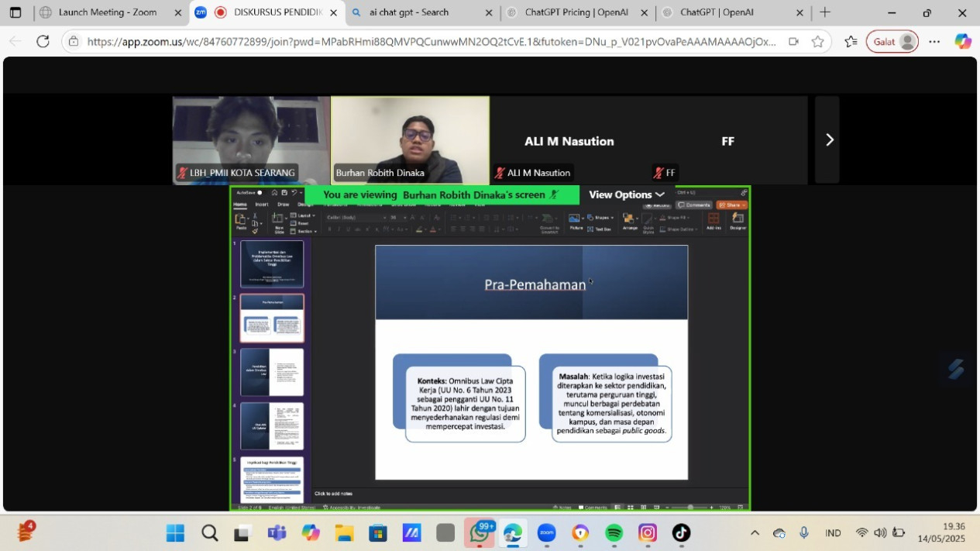Adjust the PowerPoint zoom slider
This screenshot has height=551, width=980.
pos(690,508)
